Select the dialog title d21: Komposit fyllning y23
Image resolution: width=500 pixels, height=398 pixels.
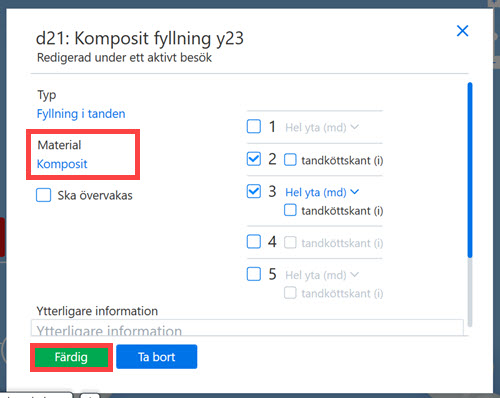[x=140, y=38]
